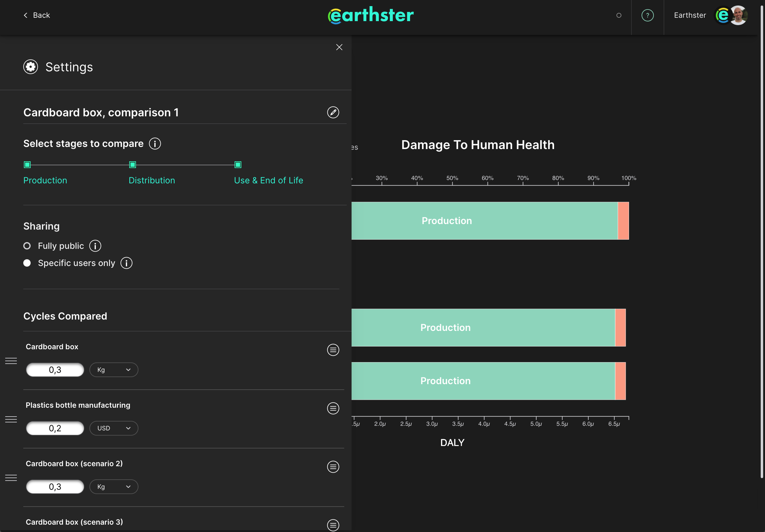Open the Kg unit dropdown for Cardboard box
Viewport: 765px width, 532px height.
114,370
